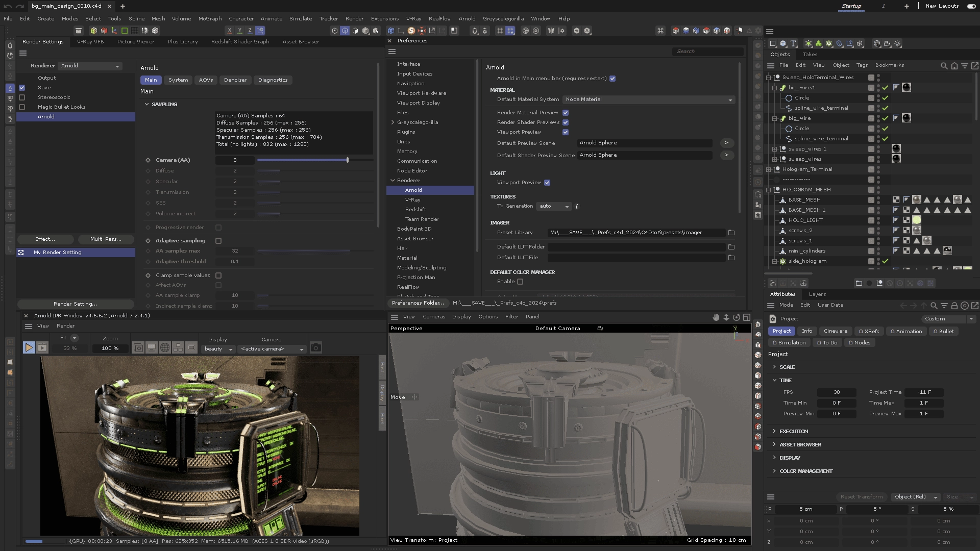
Task: Collapse the SAMPLING section
Action: click(147, 104)
